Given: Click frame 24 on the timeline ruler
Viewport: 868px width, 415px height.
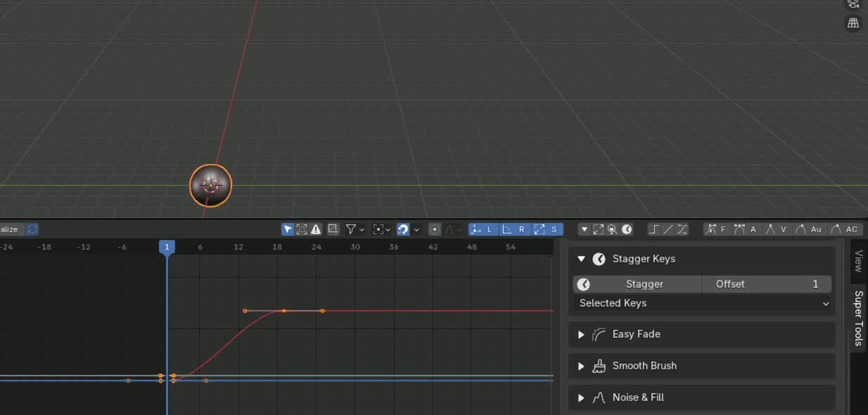Looking at the screenshot, I should tap(316, 247).
